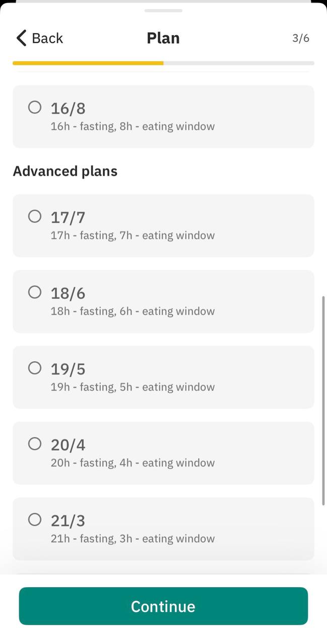The height and width of the screenshot is (644, 327).
Task: Click the yellow progress bar
Action: [x=88, y=63]
